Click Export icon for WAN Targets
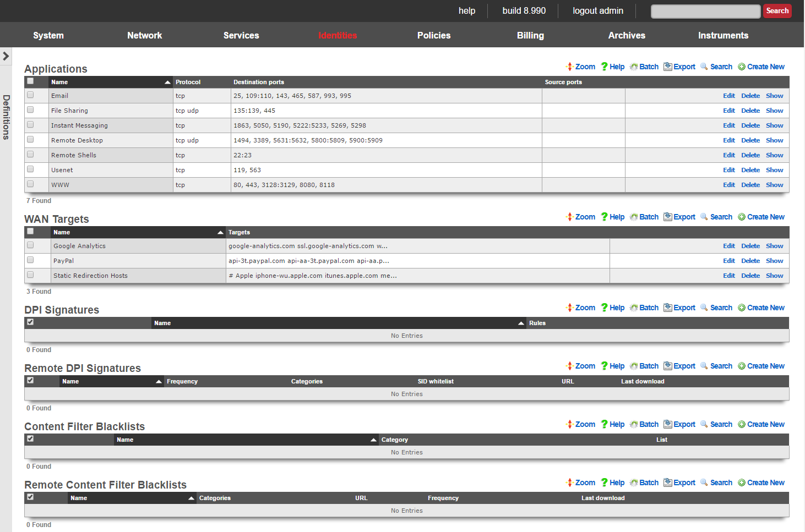The height and width of the screenshot is (532, 805). tap(668, 217)
